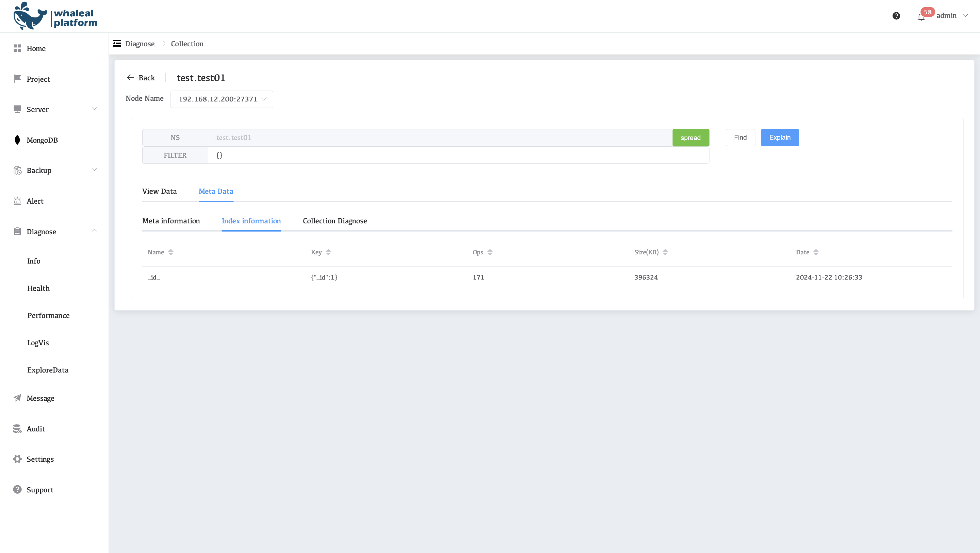This screenshot has height=553, width=980.
Task: Click the Back arrow link
Action: tap(141, 78)
